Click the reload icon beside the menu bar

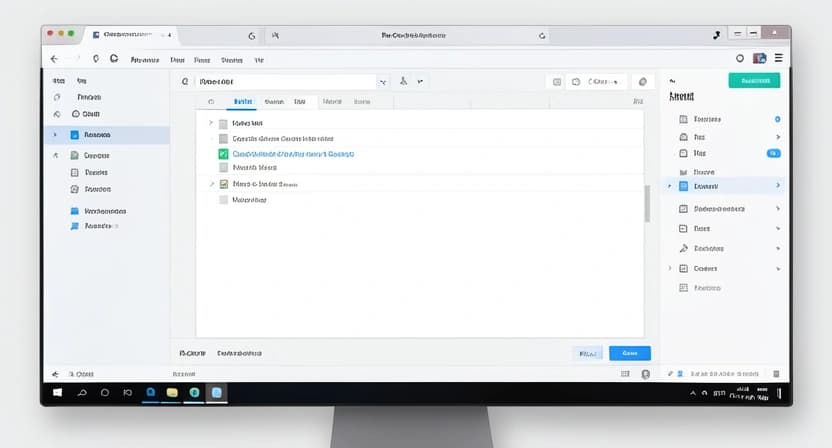coord(114,58)
